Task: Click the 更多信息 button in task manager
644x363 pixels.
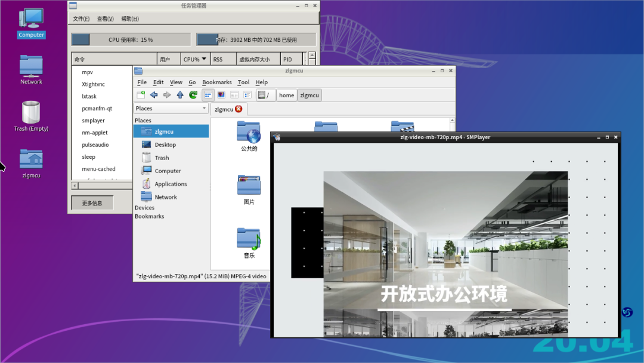Action: click(92, 202)
